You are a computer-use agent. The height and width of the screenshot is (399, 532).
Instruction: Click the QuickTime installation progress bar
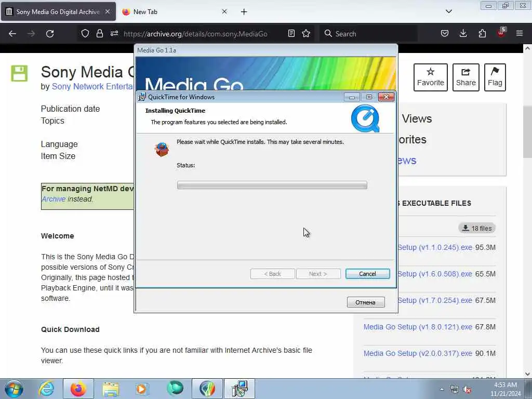click(x=272, y=185)
